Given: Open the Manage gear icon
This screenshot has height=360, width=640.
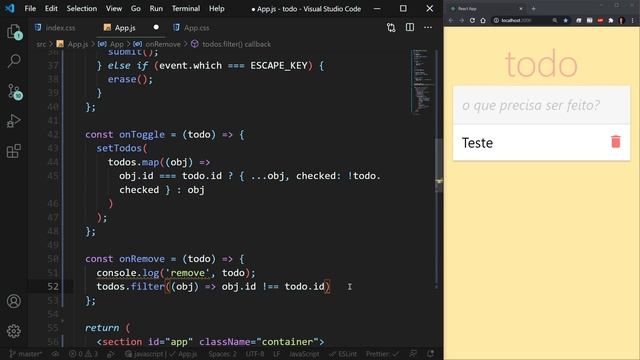Looking at the screenshot, I should 13,331.
